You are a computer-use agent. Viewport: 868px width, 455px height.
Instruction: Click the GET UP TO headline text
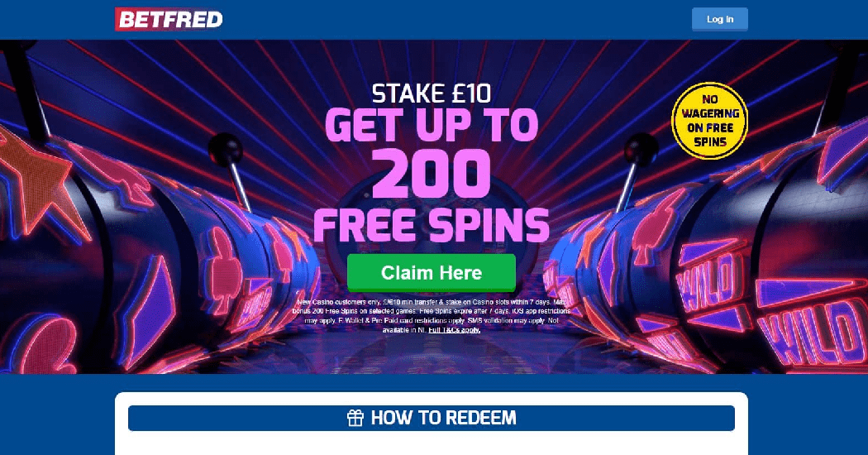[432, 125]
